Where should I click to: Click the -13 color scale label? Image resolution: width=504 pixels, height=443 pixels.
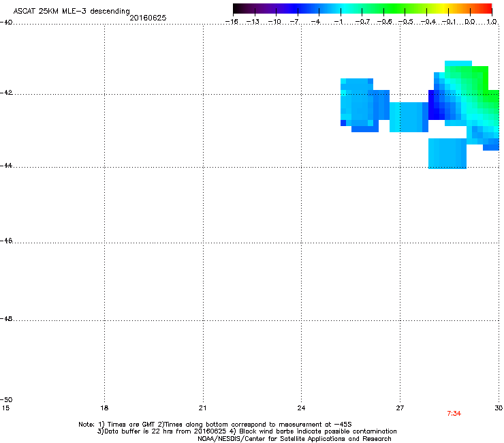pyautogui.click(x=253, y=22)
